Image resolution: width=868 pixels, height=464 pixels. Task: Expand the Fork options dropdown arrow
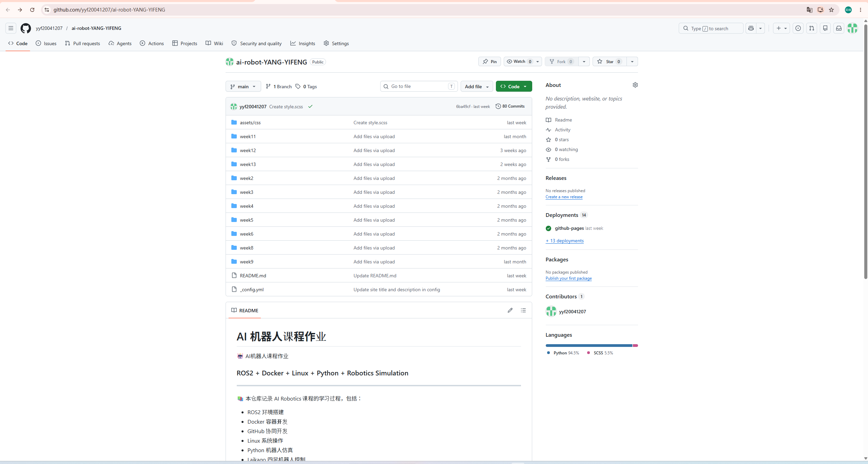click(x=584, y=61)
